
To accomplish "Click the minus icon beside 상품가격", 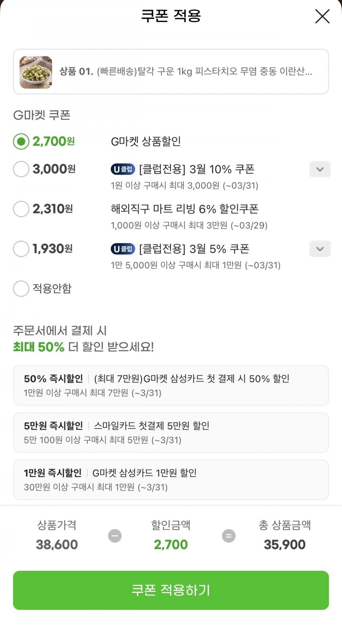I will pyautogui.click(x=115, y=536).
